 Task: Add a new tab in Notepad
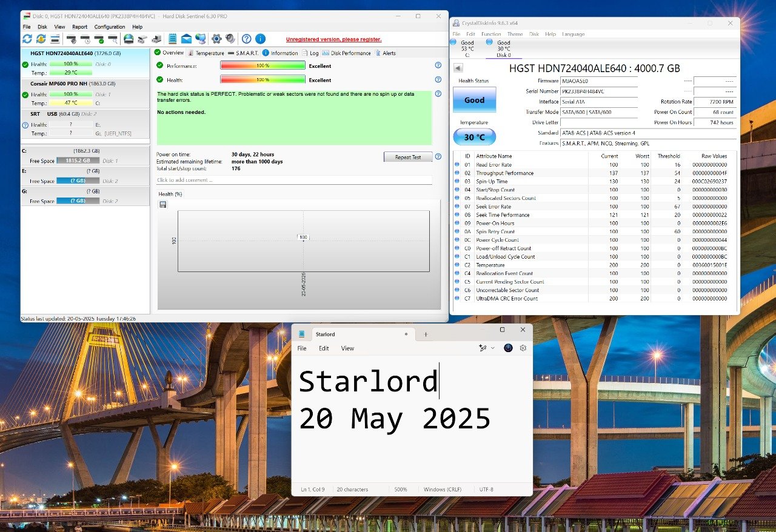(x=426, y=334)
